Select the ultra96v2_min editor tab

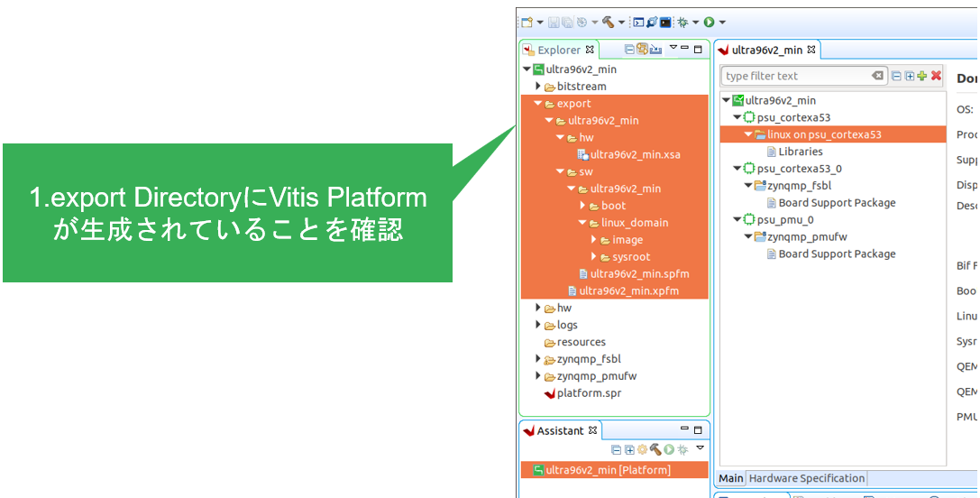(766, 50)
